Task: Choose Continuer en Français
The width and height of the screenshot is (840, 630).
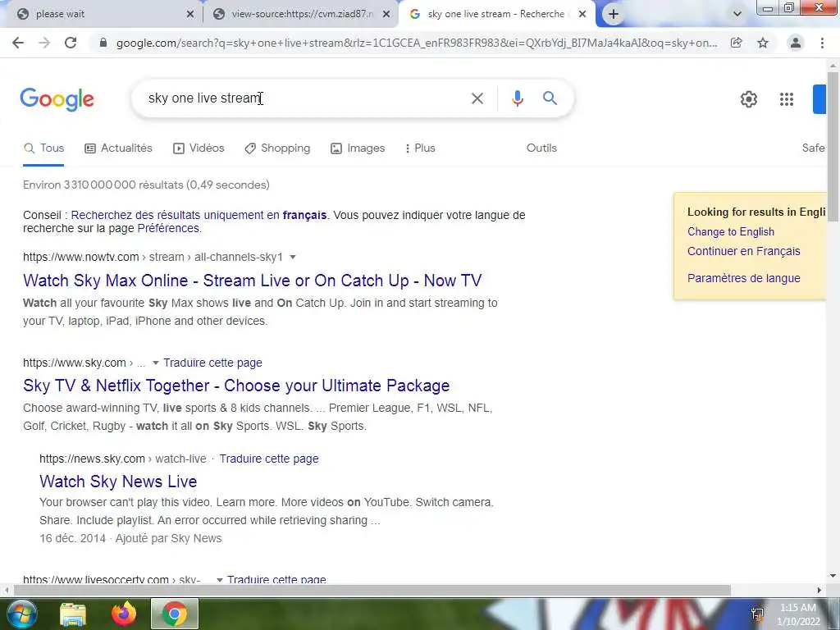Action: [x=743, y=251]
